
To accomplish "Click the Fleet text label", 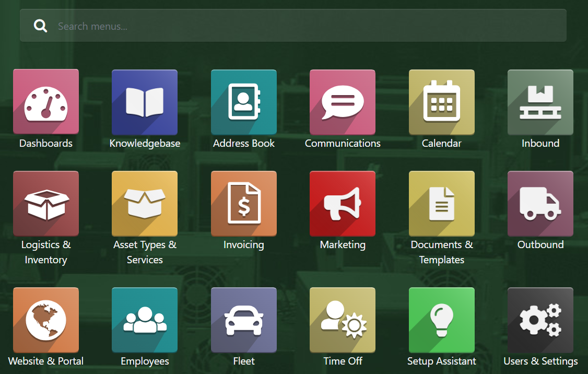I will tap(244, 361).
